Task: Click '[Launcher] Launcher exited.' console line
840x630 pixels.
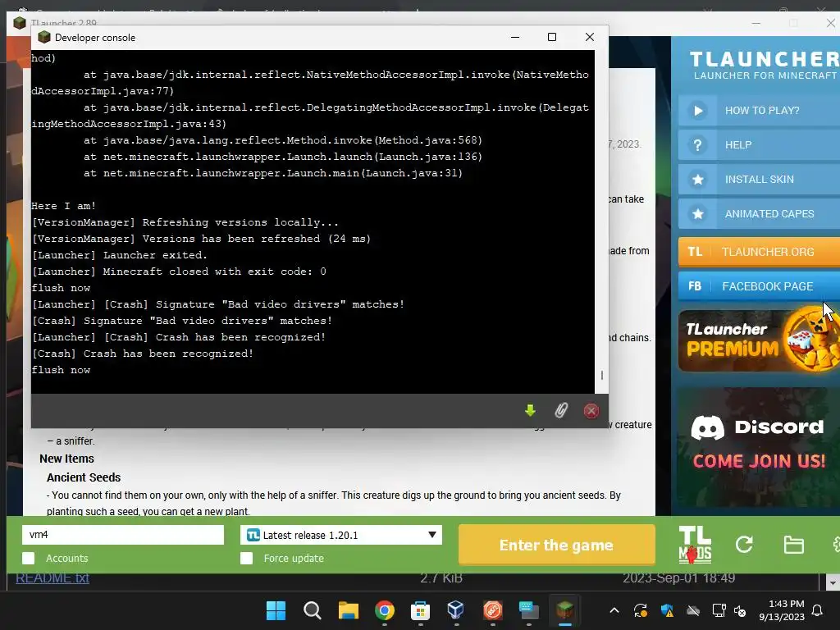Action: pos(119,255)
